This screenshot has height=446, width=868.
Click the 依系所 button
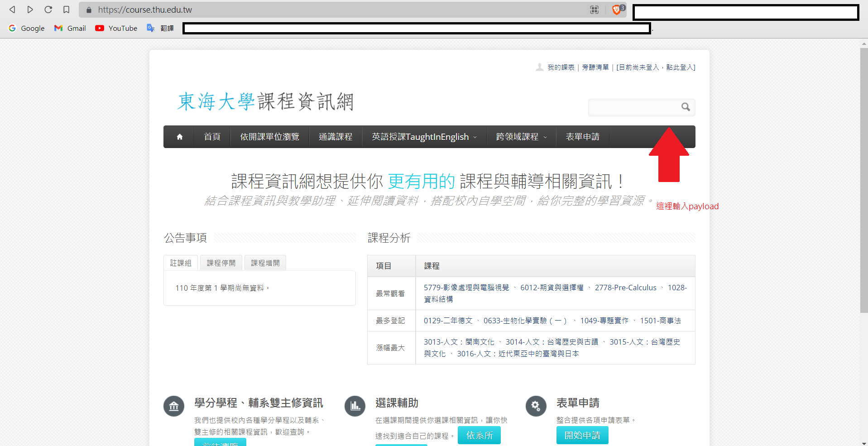(x=480, y=435)
